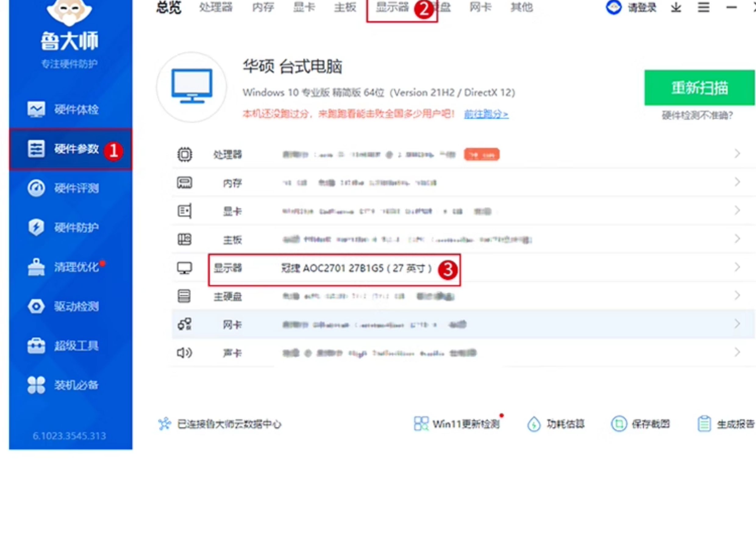
Task: Open the hamburger main menu
Action: tap(704, 8)
